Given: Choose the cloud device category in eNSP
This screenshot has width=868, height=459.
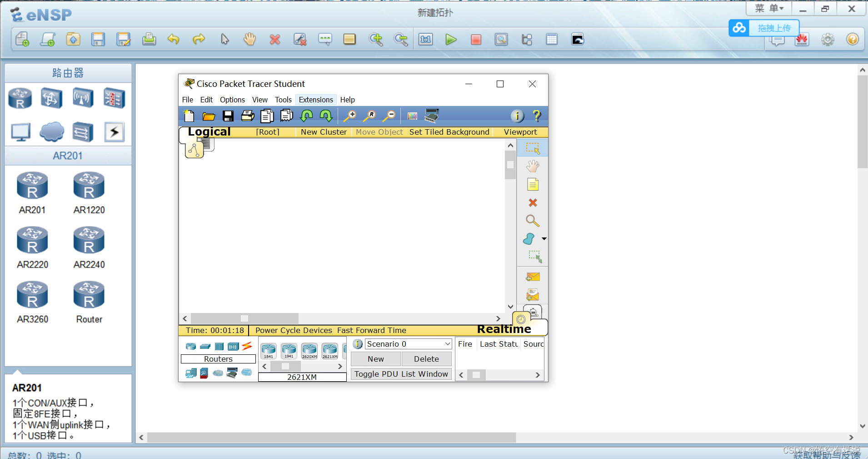Looking at the screenshot, I should 52,132.
